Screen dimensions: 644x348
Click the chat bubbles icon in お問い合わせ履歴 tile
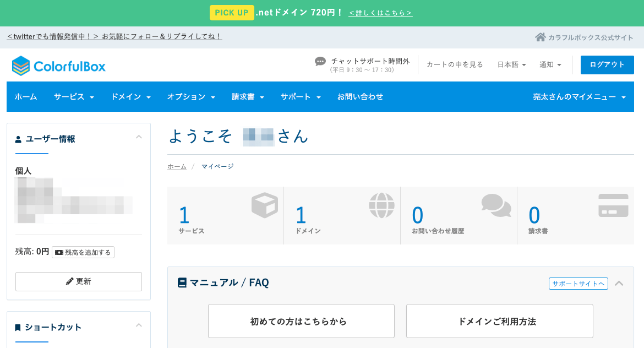pos(496,205)
